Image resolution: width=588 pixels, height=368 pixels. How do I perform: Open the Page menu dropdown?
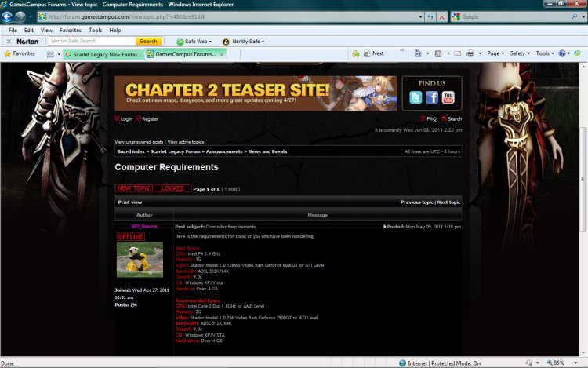click(495, 53)
